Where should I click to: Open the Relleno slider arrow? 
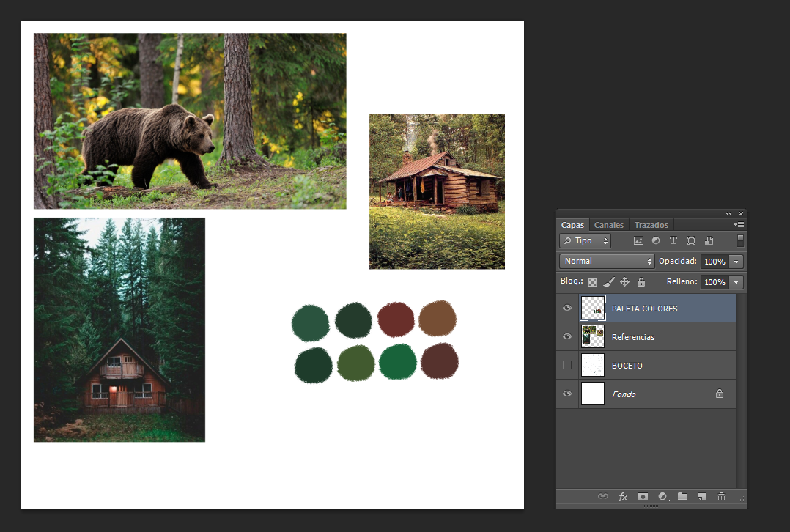(x=736, y=282)
